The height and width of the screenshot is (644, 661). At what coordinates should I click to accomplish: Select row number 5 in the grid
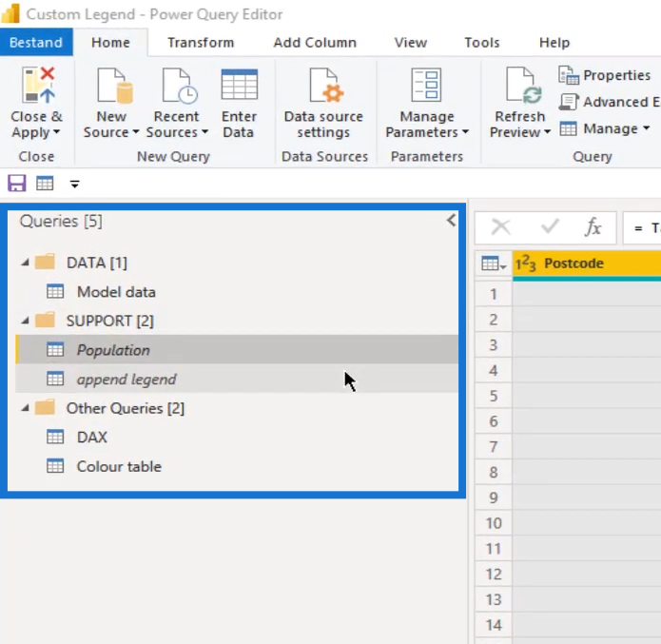(494, 396)
